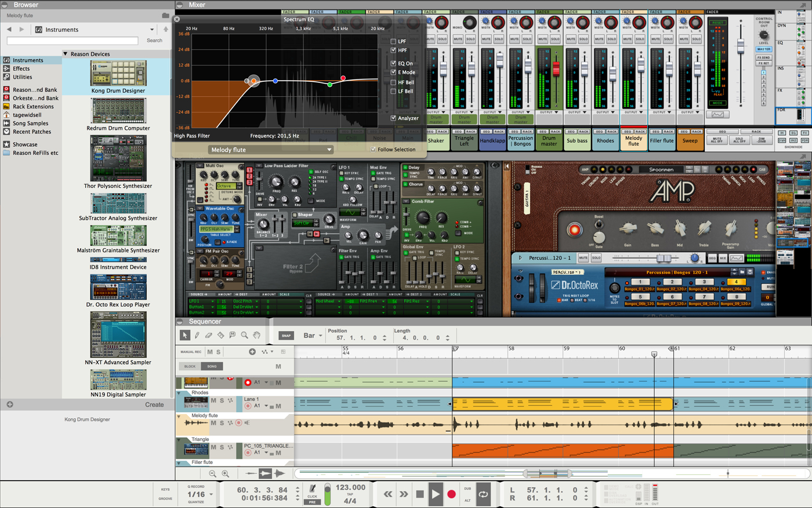The width and height of the screenshot is (812, 508).
Task: Enable the LPF checkbox in Spectrum EQ
Action: click(x=393, y=42)
